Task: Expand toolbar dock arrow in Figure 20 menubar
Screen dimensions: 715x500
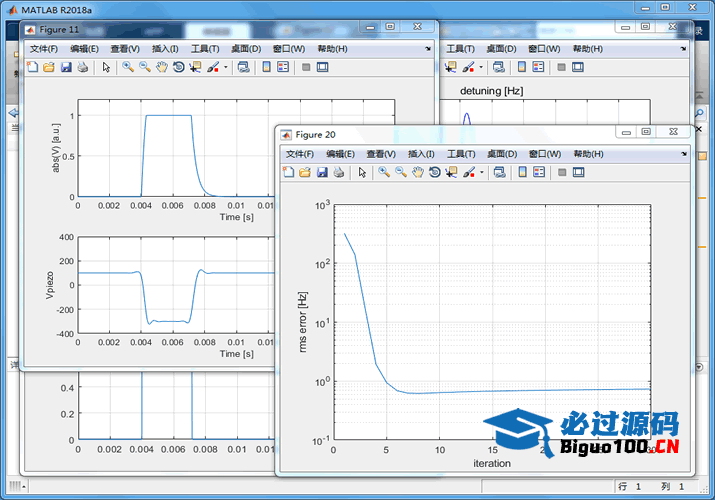Action: click(x=684, y=154)
